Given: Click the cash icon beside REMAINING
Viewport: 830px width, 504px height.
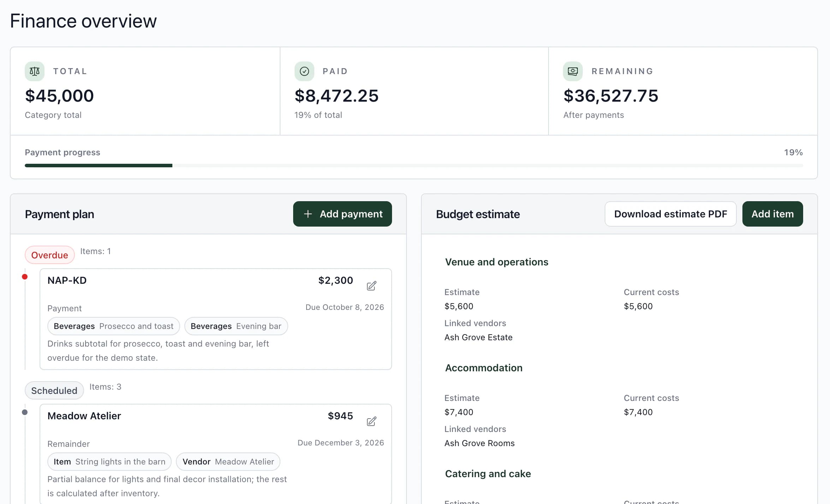Looking at the screenshot, I should coord(573,71).
